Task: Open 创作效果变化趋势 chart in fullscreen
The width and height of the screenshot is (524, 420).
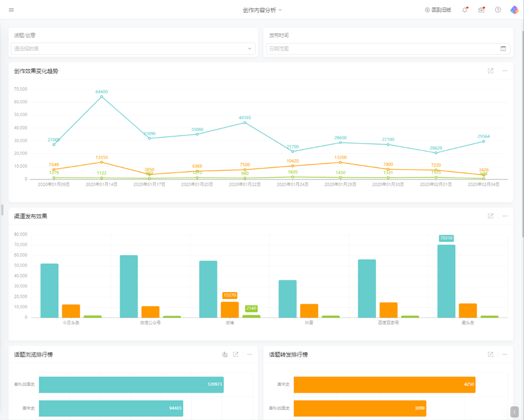Action: click(x=490, y=71)
